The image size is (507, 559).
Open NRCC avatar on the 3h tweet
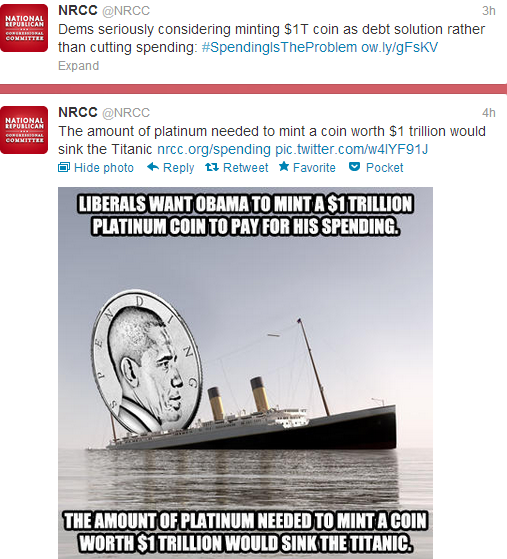[24, 28]
